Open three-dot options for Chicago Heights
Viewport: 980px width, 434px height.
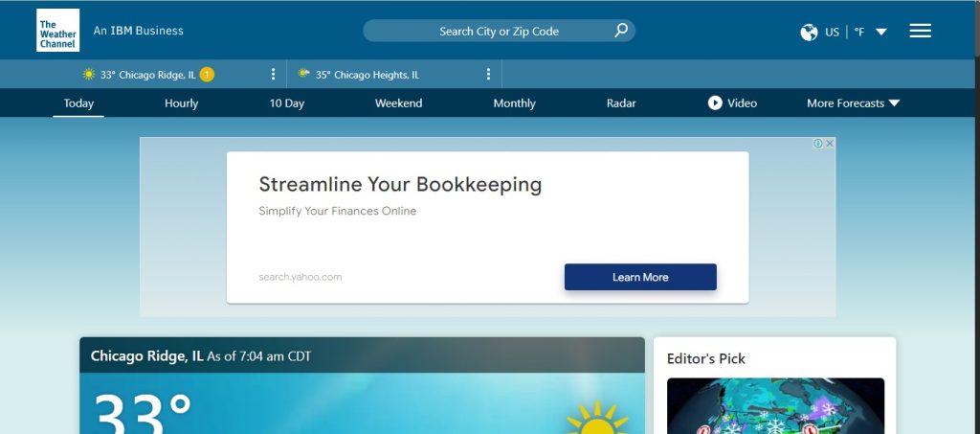[488, 75]
